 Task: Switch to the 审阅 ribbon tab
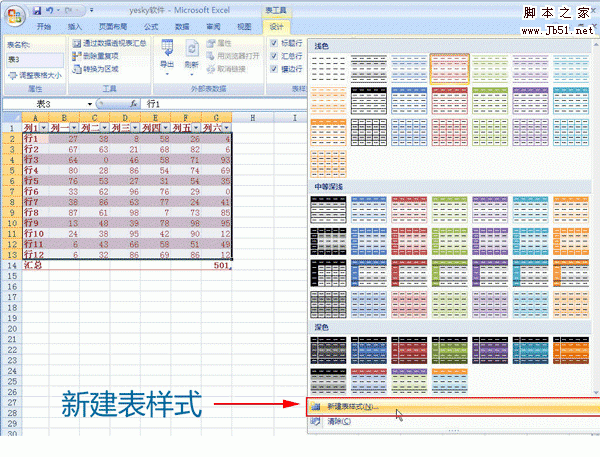[x=213, y=26]
